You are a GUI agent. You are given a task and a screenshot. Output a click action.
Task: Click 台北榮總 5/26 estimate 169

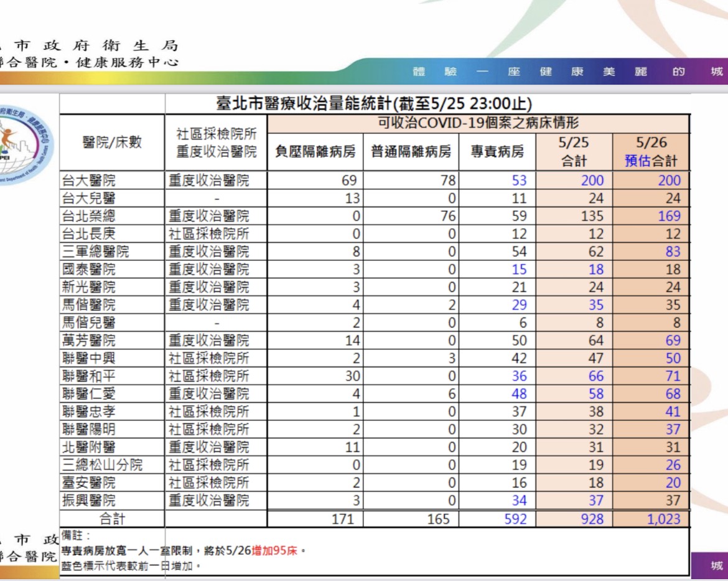(x=669, y=216)
